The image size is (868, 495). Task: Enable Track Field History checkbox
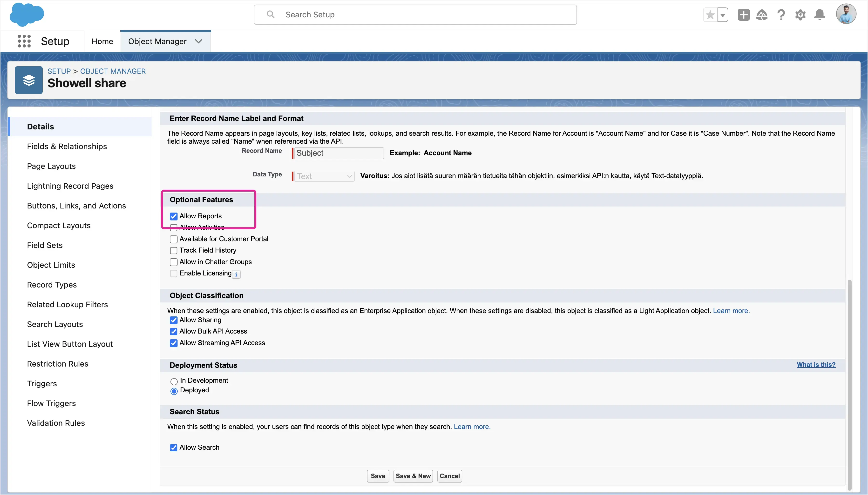point(173,251)
